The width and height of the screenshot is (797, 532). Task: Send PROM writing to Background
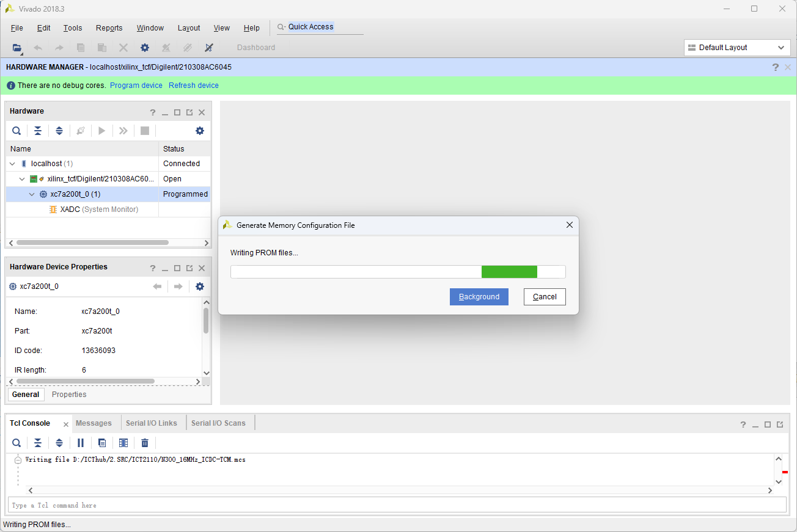pos(479,297)
